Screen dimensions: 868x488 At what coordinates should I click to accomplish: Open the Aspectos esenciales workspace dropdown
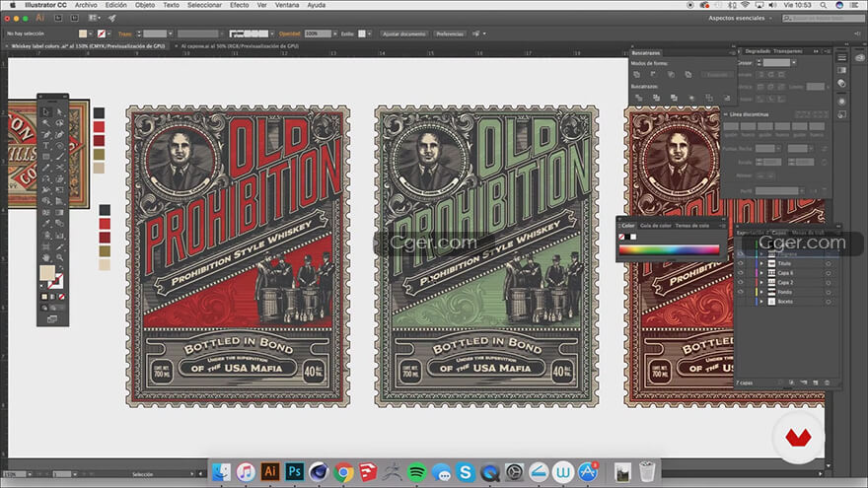(740, 19)
